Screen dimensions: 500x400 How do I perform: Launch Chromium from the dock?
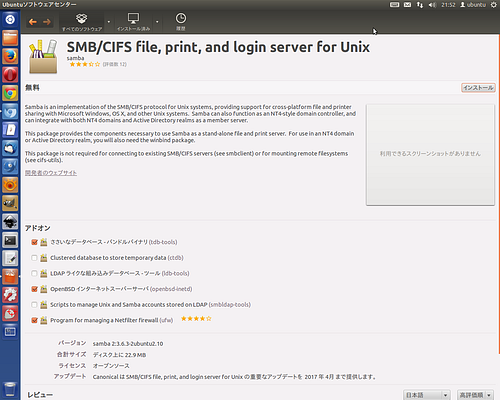(x=10, y=111)
